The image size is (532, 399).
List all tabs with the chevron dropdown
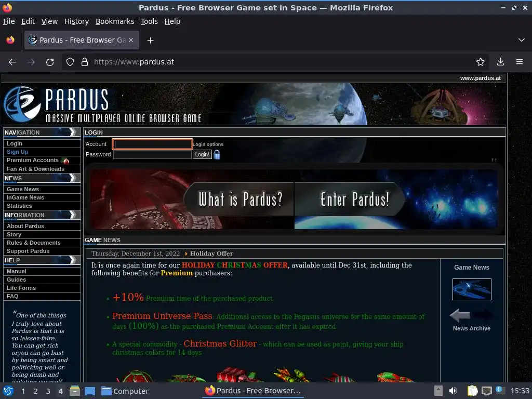pyautogui.click(x=522, y=40)
